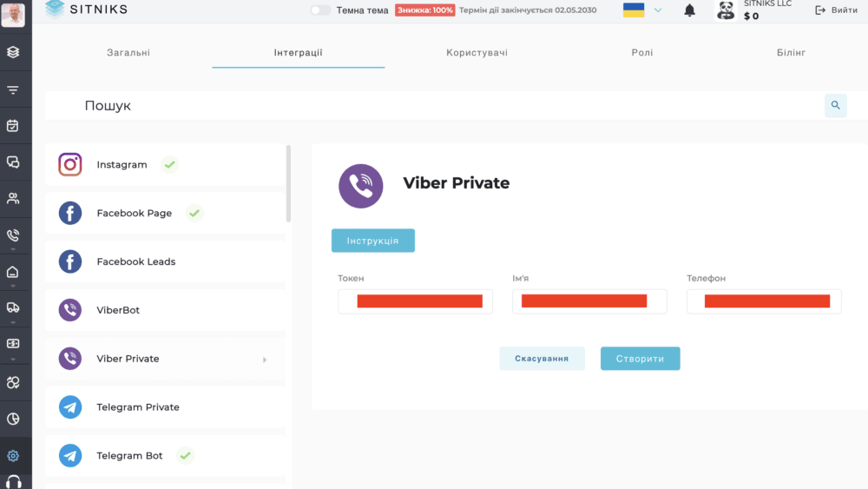The image size is (868, 489).
Task: Open the pie chart analytics icon
Action: pyautogui.click(x=13, y=419)
